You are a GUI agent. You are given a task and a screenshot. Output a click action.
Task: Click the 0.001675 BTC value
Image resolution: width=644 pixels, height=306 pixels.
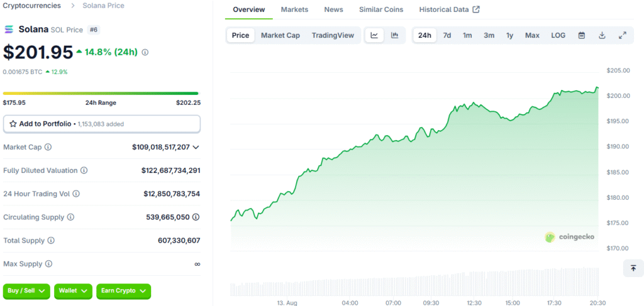pos(23,72)
